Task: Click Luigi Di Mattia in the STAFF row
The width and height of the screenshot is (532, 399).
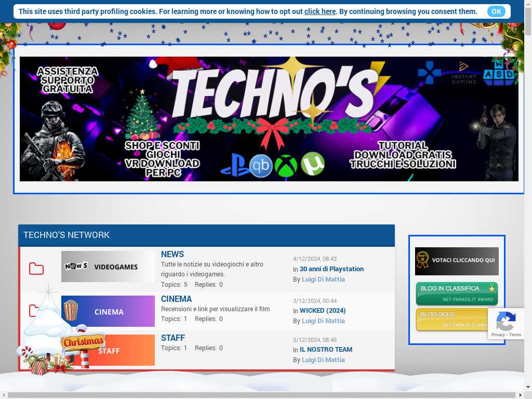Action: click(x=323, y=360)
